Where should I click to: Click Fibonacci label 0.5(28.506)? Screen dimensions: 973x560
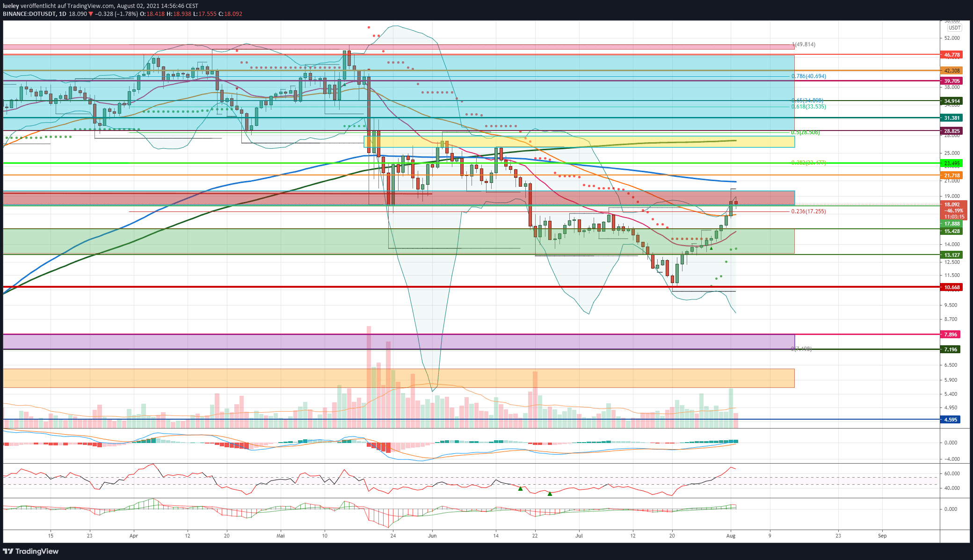(x=806, y=132)
